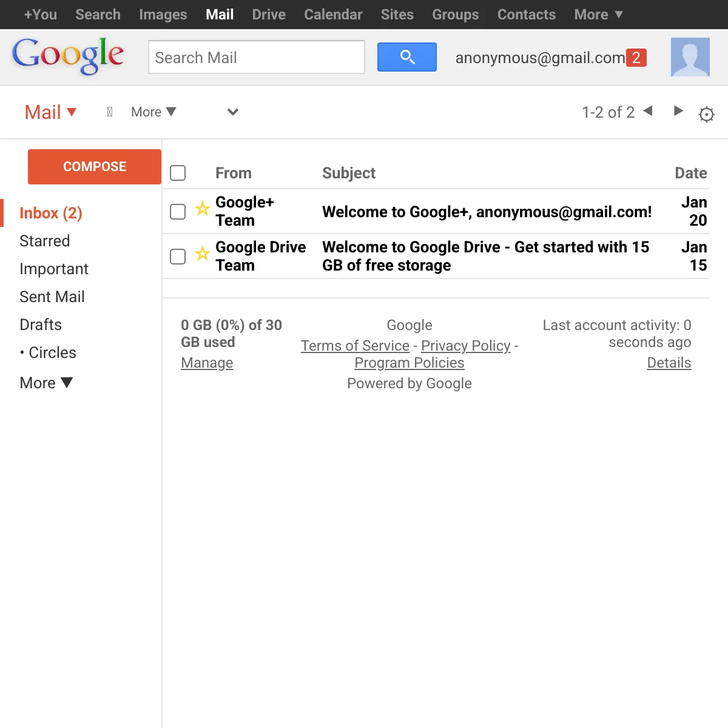Focus the Search Mail input field
The height and width of the screenshot is (728, 728).
coord(256,58)
